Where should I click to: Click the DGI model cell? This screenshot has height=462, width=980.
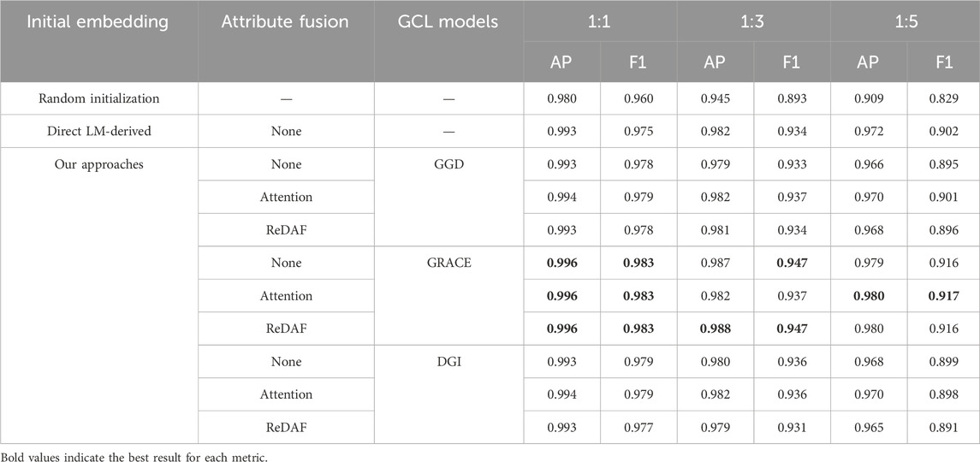coord(448,361)
